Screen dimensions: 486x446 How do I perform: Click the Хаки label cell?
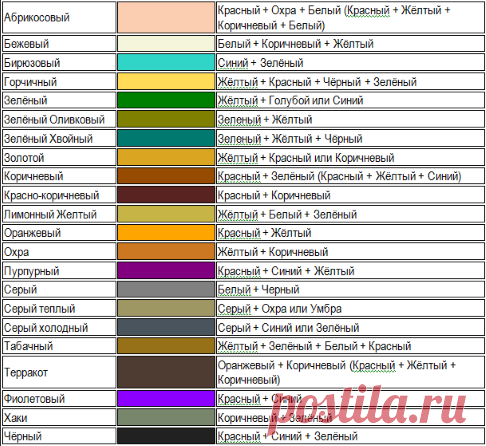pyautogui.click(x=59, y=417)
